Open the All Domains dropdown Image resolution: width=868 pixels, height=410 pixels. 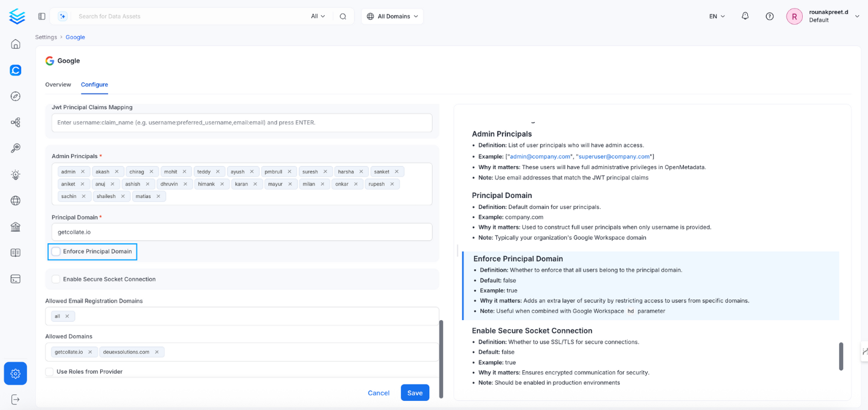[392, 16]
